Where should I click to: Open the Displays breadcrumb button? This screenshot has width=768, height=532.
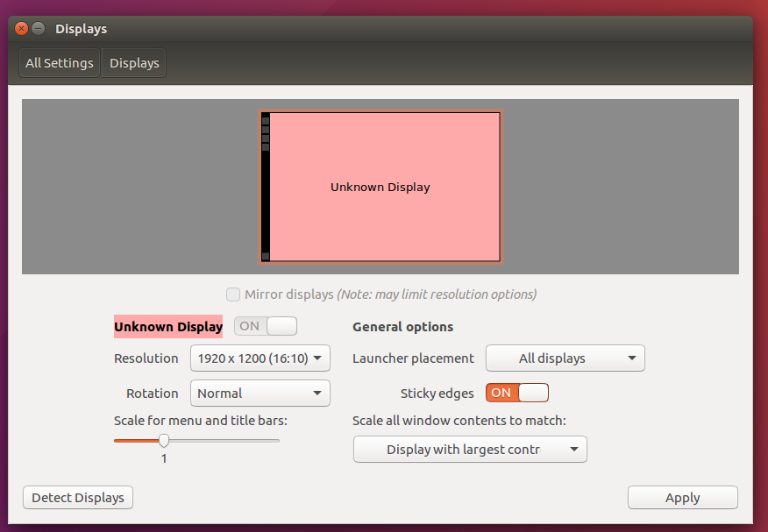[x=134, y=63]
